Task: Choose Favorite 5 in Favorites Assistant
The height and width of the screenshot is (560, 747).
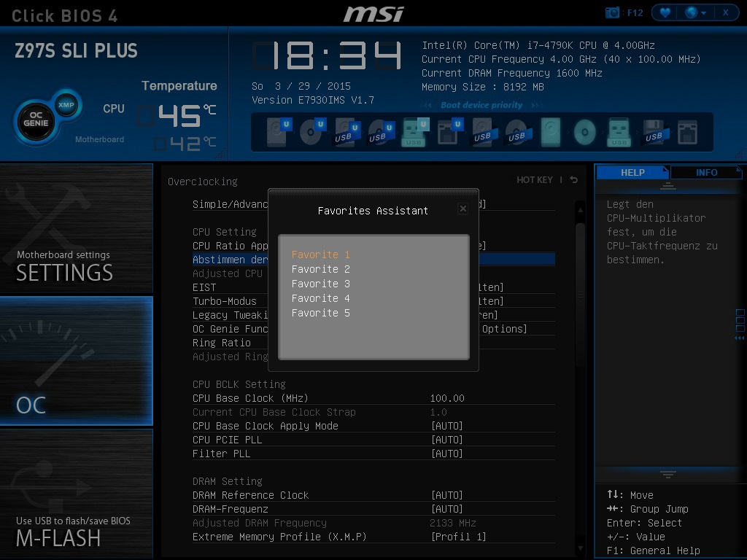Action: pyautogui.click(x=321, y=313)
